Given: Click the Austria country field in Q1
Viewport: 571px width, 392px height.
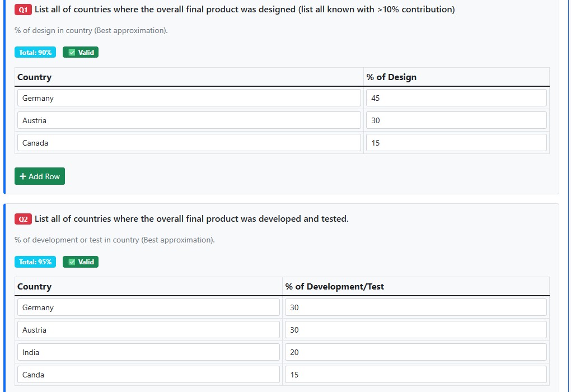Looking at the screenshot, I should coord(189,120).
